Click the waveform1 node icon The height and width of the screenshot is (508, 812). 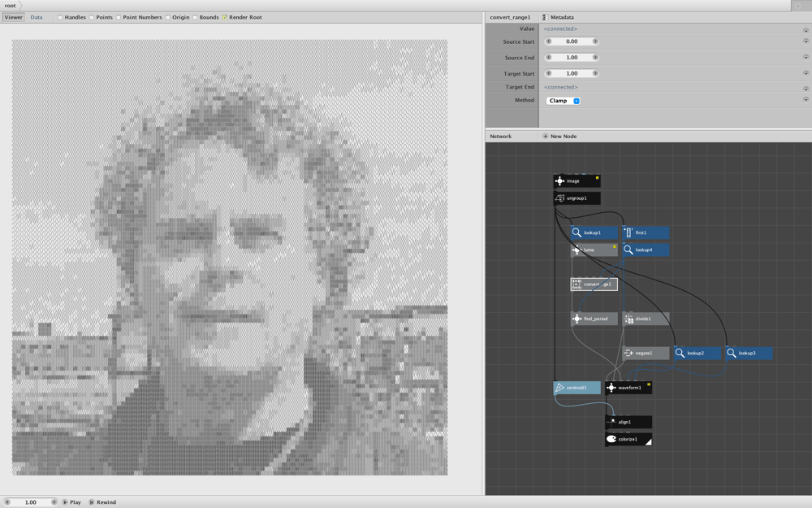point(611,388)
